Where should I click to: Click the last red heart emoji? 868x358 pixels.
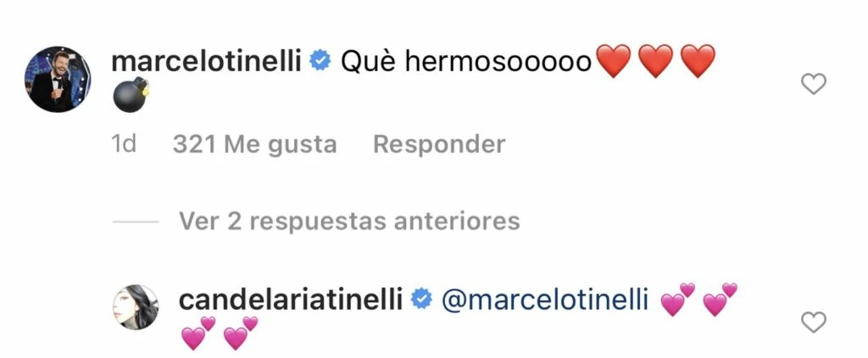click(x=698, y=62)
